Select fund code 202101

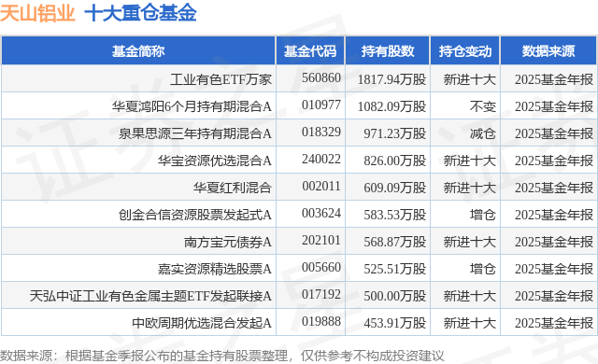(321, 240)
